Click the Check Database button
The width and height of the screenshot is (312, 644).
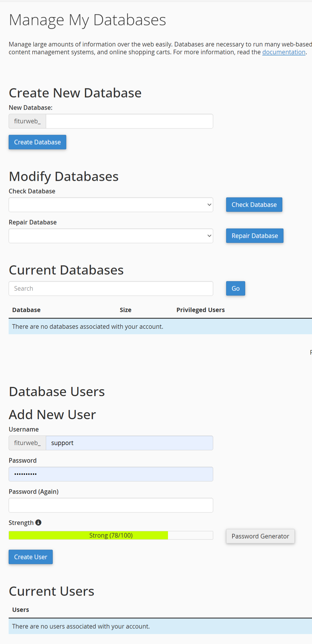click(x=254, y=205)
